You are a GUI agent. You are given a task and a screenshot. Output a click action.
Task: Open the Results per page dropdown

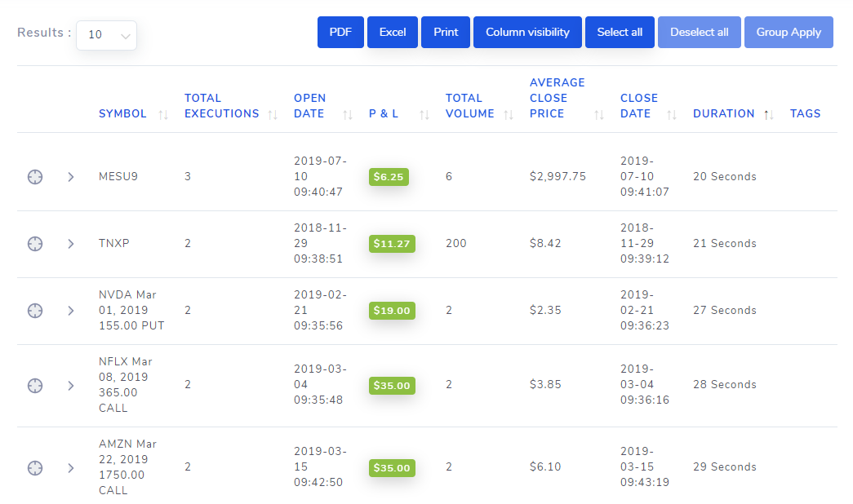click(x=107, y=35)
